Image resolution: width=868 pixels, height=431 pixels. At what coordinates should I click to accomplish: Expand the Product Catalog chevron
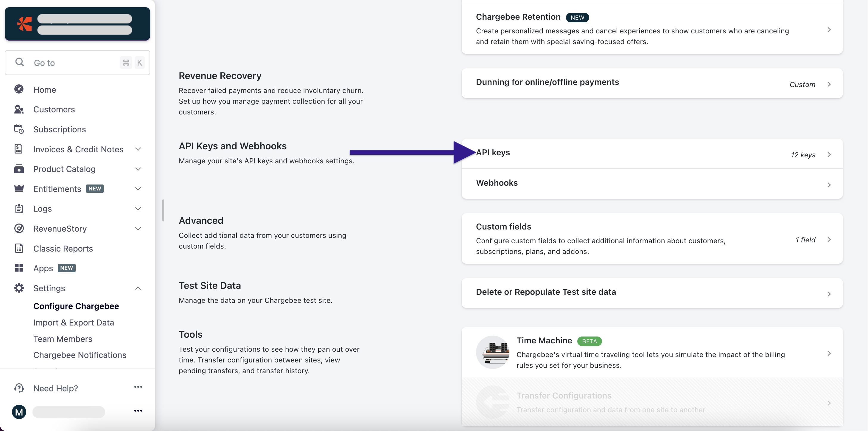[138, 169]
